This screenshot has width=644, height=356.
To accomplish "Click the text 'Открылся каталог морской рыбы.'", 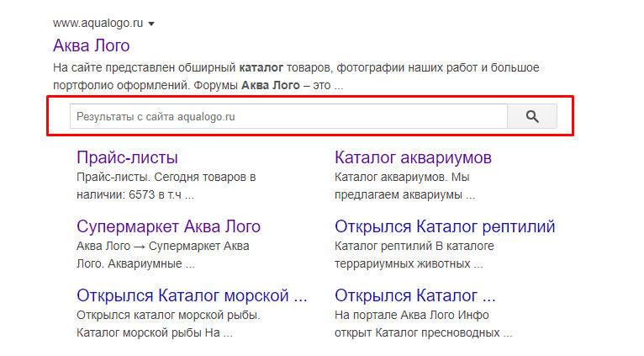I will click(168, 316).
